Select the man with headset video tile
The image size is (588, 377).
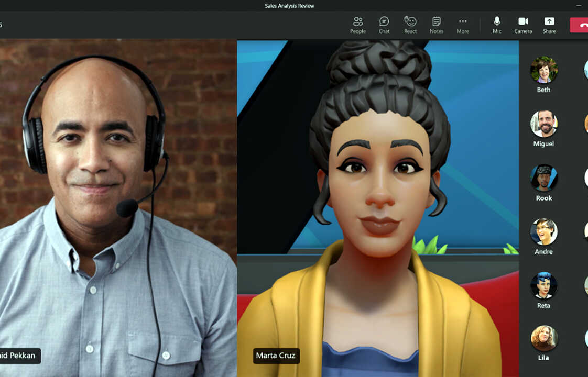[118, 208]
